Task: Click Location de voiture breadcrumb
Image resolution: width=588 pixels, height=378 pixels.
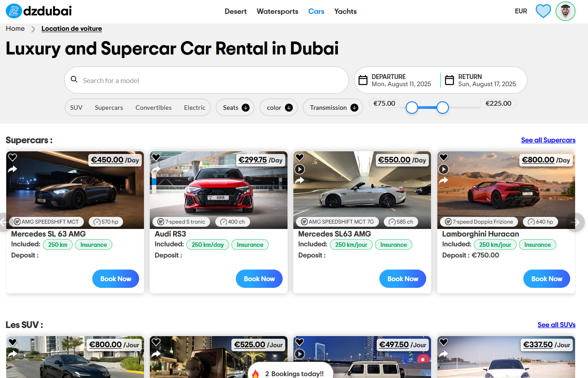Action: (72, 29)
